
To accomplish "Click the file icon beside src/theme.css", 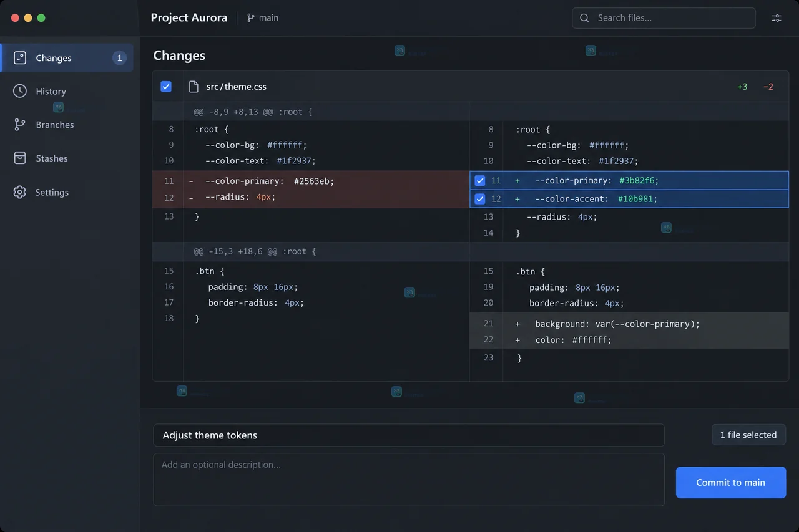I will click(194, 87).
